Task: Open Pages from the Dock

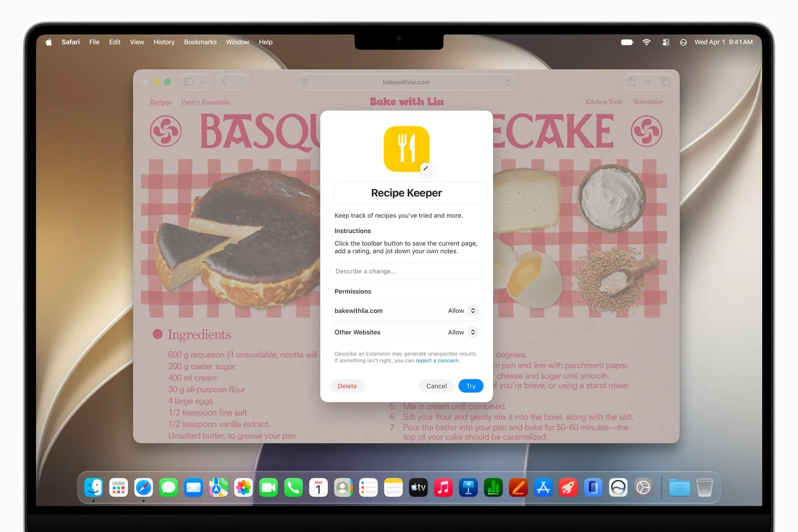Action: pyautogui.click(x=518, y=487)
